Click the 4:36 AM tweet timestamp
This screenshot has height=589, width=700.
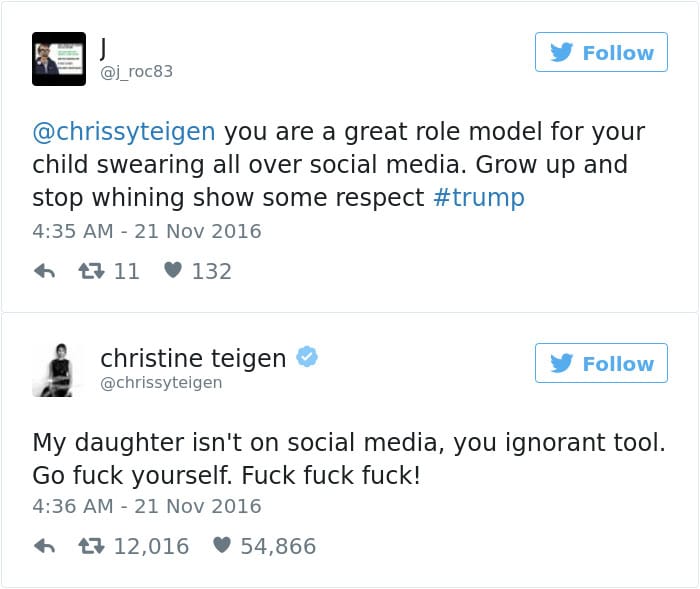coord(146,506)
